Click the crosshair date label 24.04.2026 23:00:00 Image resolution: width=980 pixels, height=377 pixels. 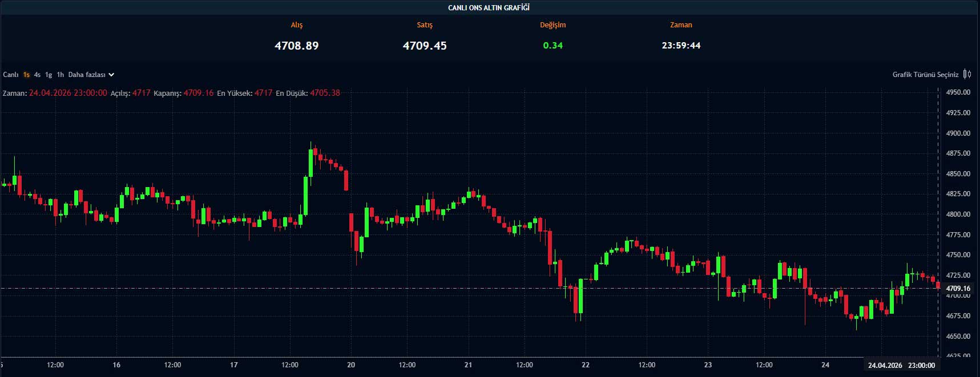[x=901, y=365]
